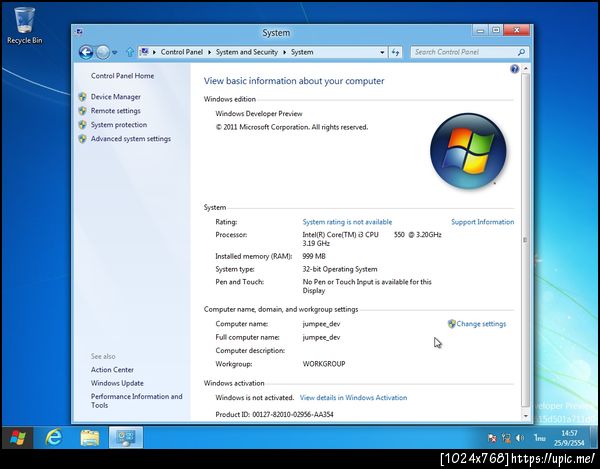Open the Recycle Bin desktop icon
Image resolution: width=600 pixels, height=469 pixels.
24,25
